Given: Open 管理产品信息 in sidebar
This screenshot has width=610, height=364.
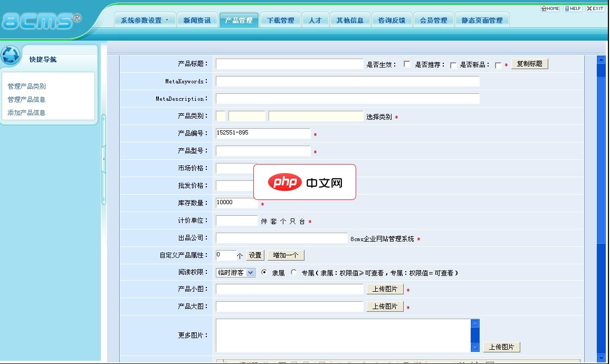Looking at the screenshot, I should (x=26, y=100).
